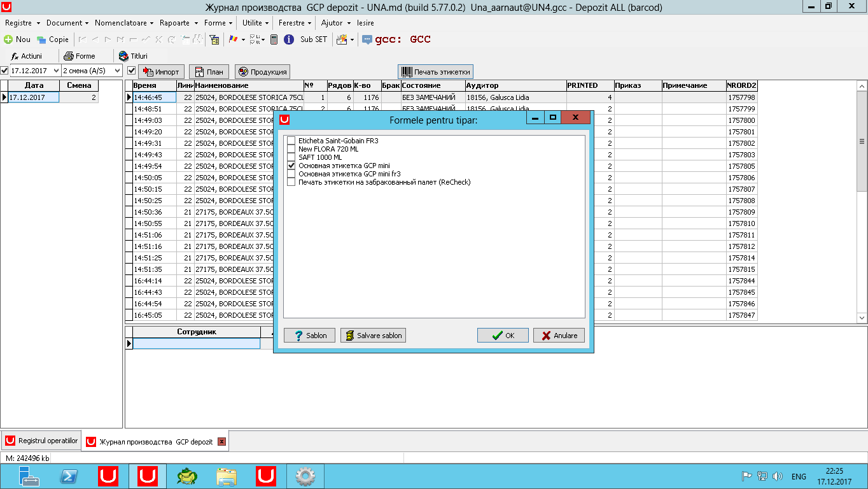Check the New FLORA 720 ML box
The image size is (868, 489).
(x=291, y=149)
